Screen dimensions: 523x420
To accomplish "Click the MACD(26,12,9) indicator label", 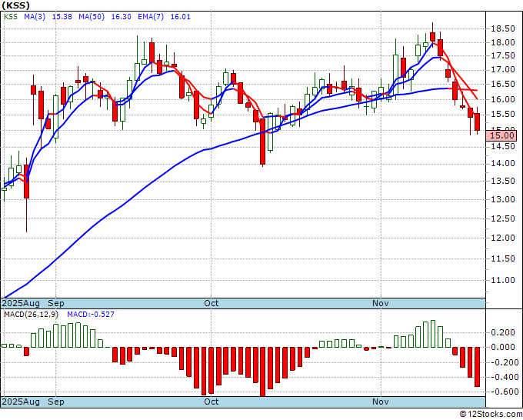I will pyautogui.click(x=31, y=315).
